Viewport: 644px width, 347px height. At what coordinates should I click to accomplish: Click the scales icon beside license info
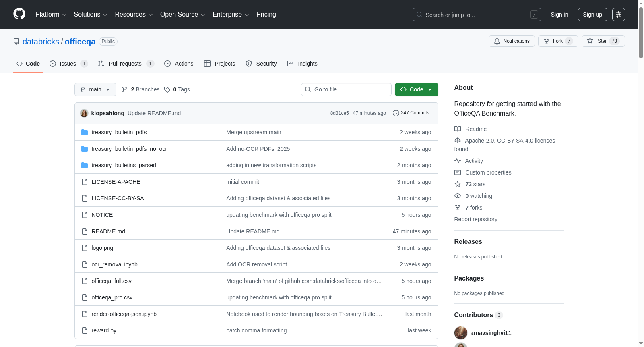coord(458,141)
